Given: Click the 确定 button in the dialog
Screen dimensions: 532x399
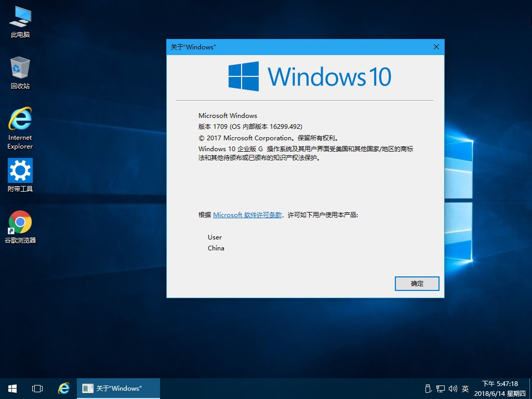Looking at the screenshot, I should click(x=417, y=284).
